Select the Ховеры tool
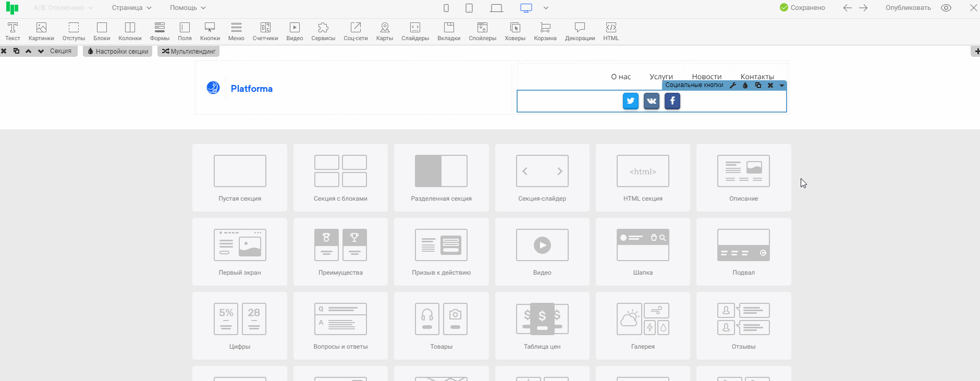 point(515,31)
